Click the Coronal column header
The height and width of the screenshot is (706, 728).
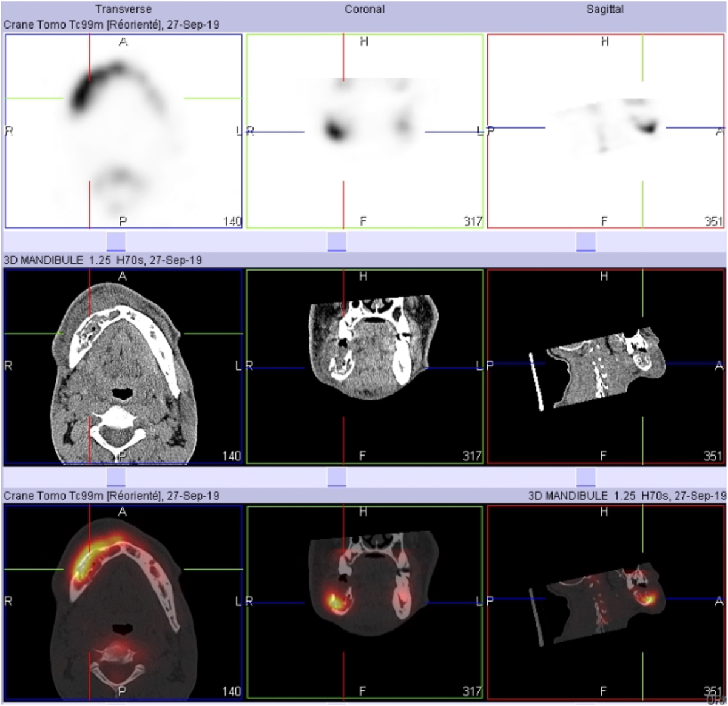coord(365,9)
